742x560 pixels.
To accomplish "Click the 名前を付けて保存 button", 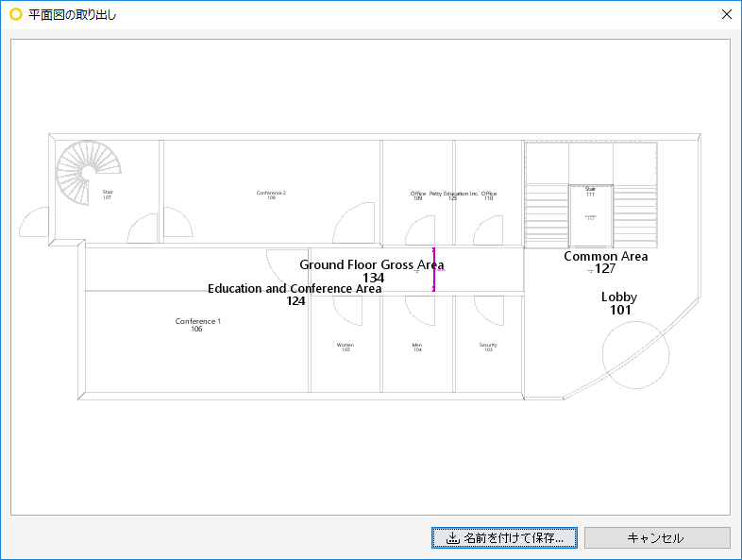I will tap(504, 537).
